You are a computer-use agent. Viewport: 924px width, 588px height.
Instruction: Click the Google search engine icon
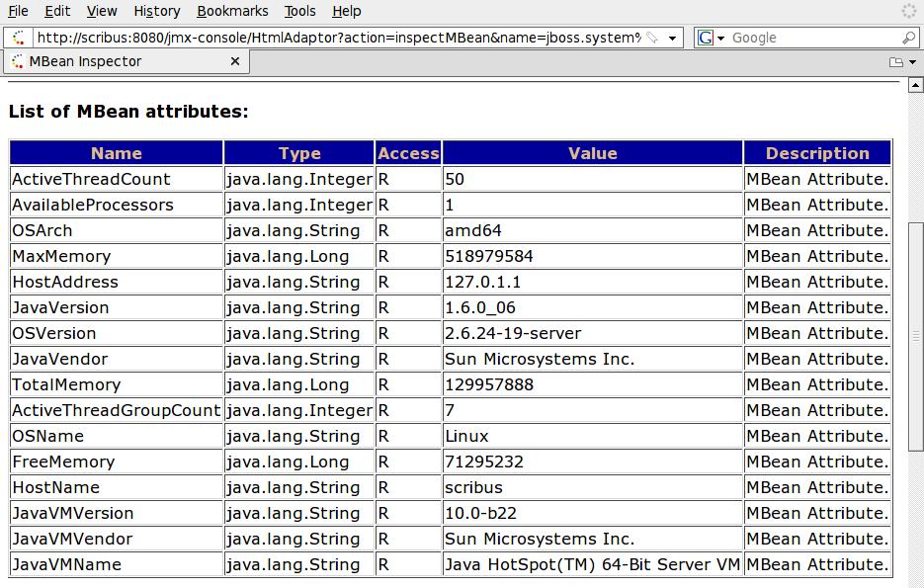[706, 38]
